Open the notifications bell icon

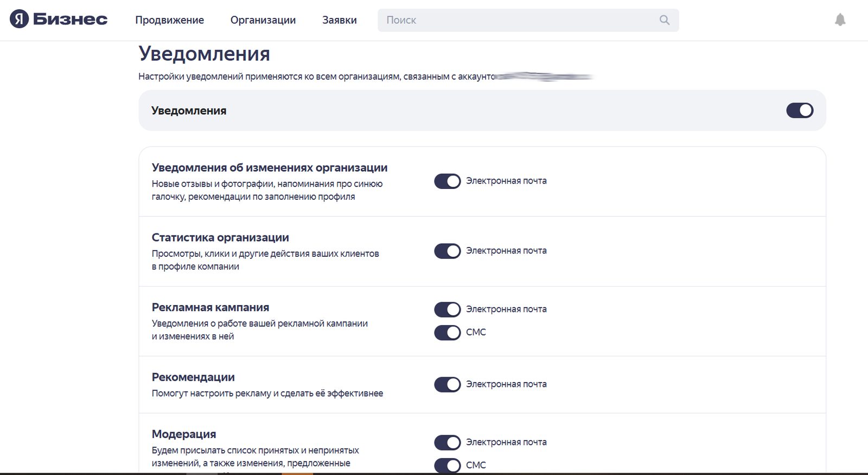840,20
